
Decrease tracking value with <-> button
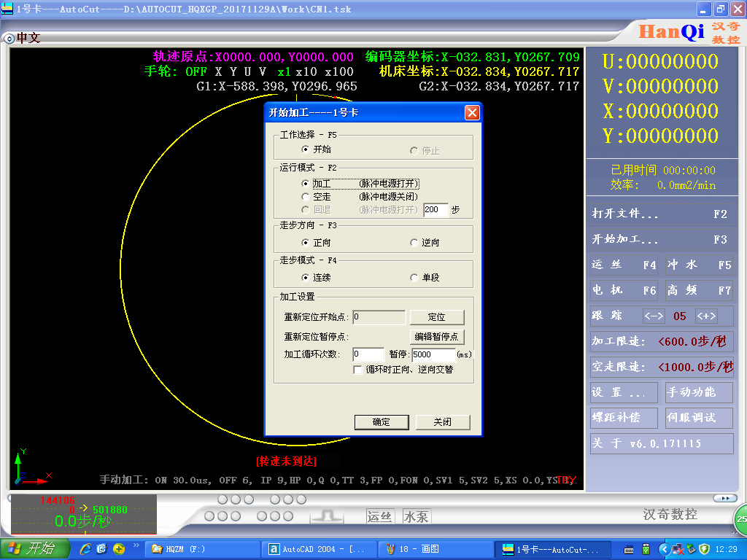[x=653, y=316]
